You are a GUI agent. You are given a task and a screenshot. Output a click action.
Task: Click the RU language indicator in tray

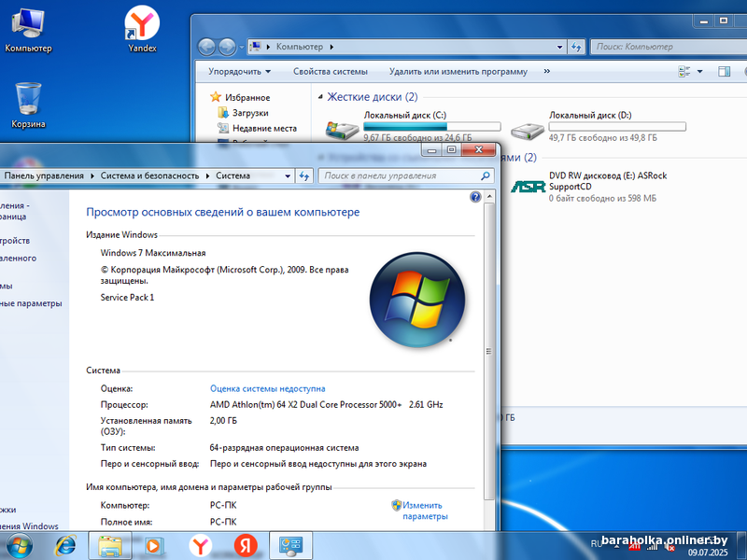pyautogui.click(x=597, y=544)
